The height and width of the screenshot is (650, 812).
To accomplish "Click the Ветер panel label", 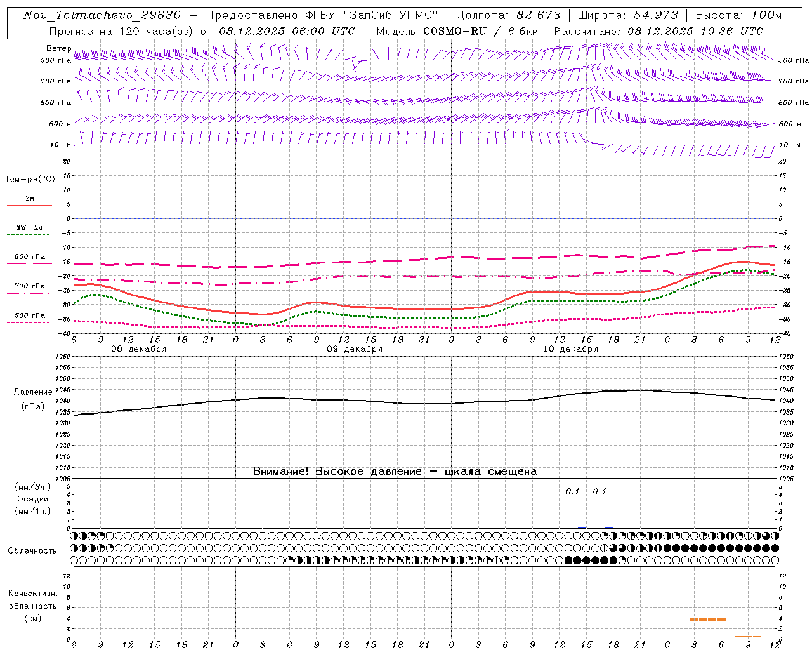I will [x=58, y=48].
